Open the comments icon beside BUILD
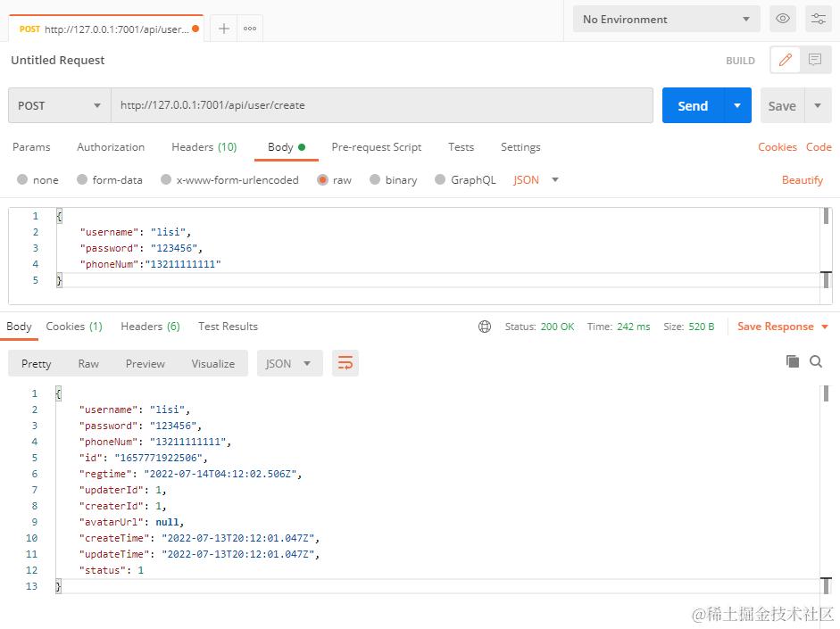Viewport: 840px width, 629px height. (815, 60)
